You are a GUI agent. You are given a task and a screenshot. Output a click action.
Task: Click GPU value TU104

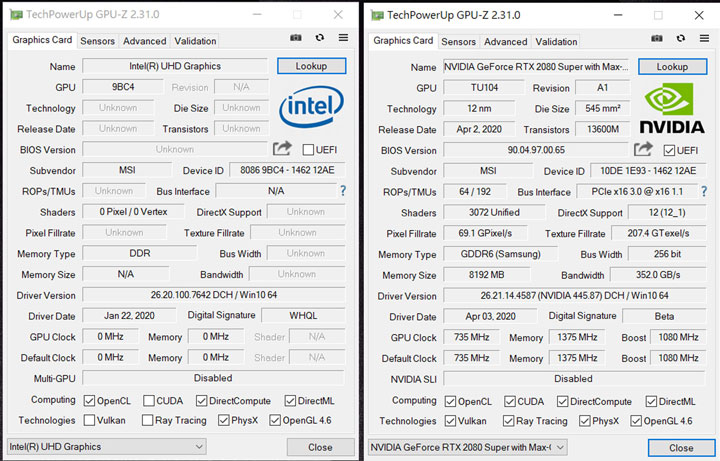484,88
